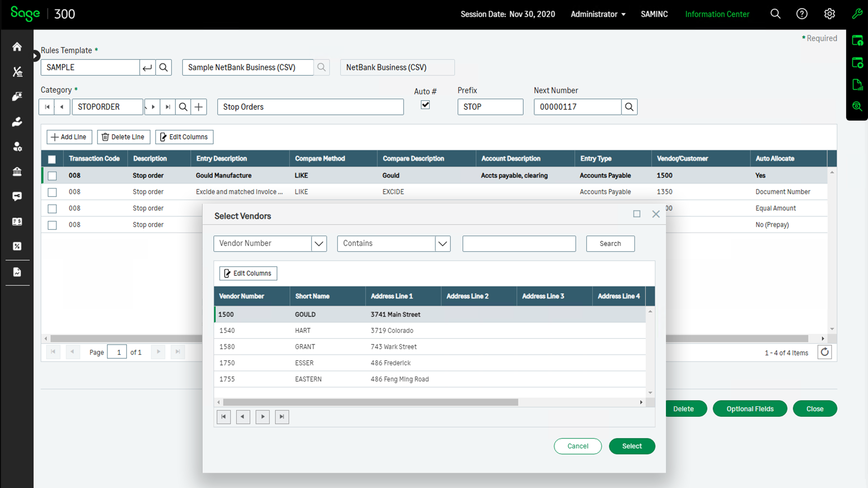Viewport: 868px width, 488px height.
Task: Go to last page in vendor list
Action: coord(282,417)
